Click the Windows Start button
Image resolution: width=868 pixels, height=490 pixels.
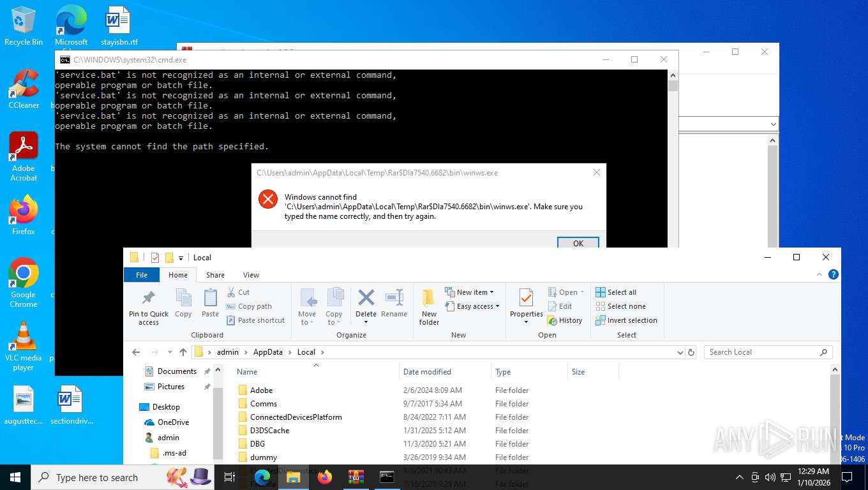coord(15,477)
